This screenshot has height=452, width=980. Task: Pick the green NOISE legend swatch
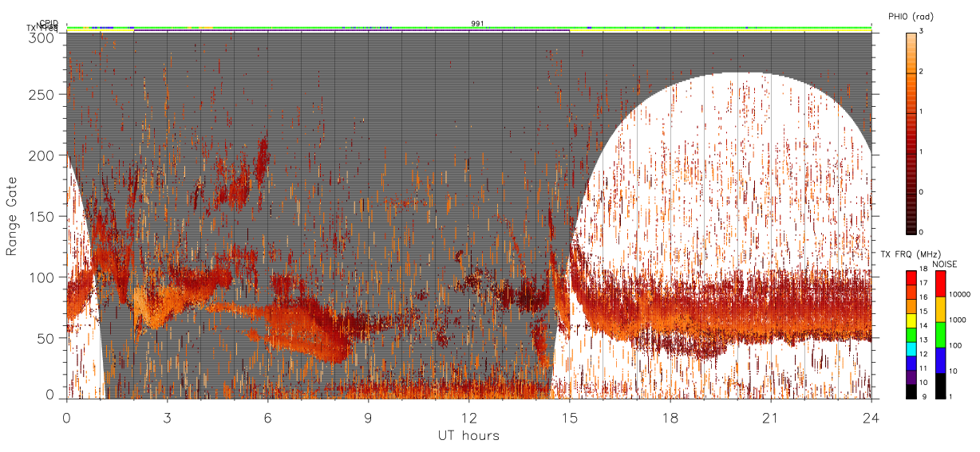click(940, 334)
